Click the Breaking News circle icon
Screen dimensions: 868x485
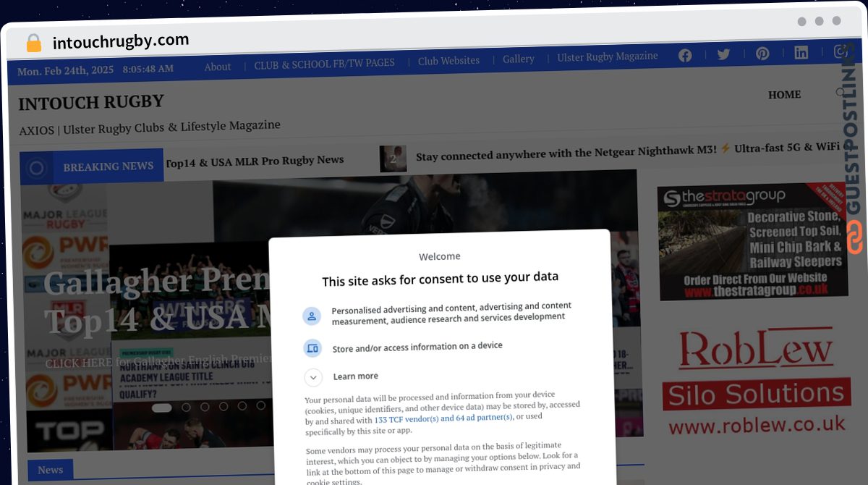[37, 169]
